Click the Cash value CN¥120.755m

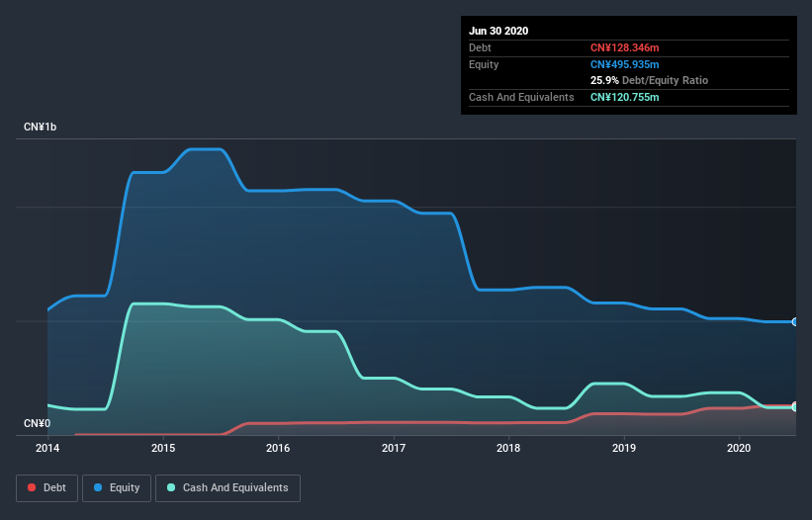(x=624, y=97)
